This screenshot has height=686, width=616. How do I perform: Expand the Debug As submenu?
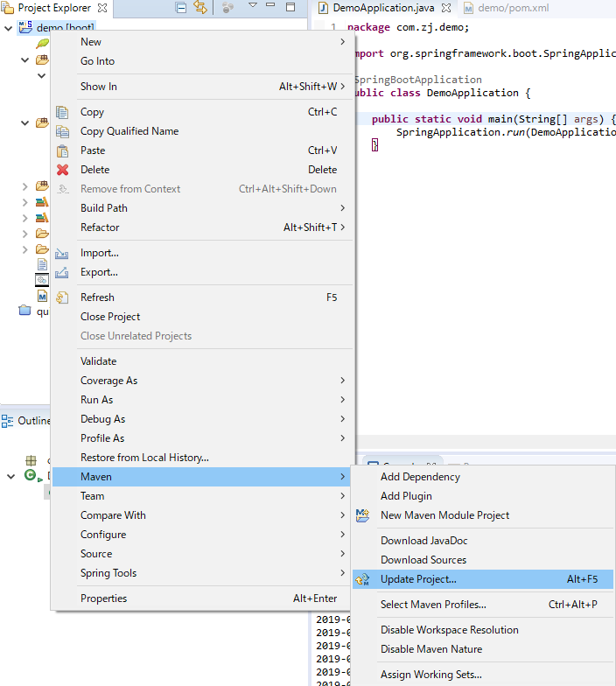[203, 419]
